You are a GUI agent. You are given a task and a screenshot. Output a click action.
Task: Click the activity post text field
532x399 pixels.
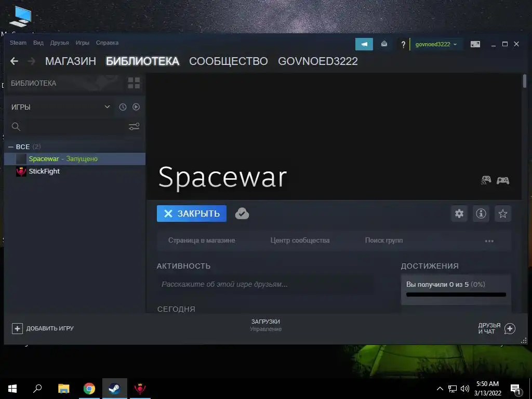point(265,284)
